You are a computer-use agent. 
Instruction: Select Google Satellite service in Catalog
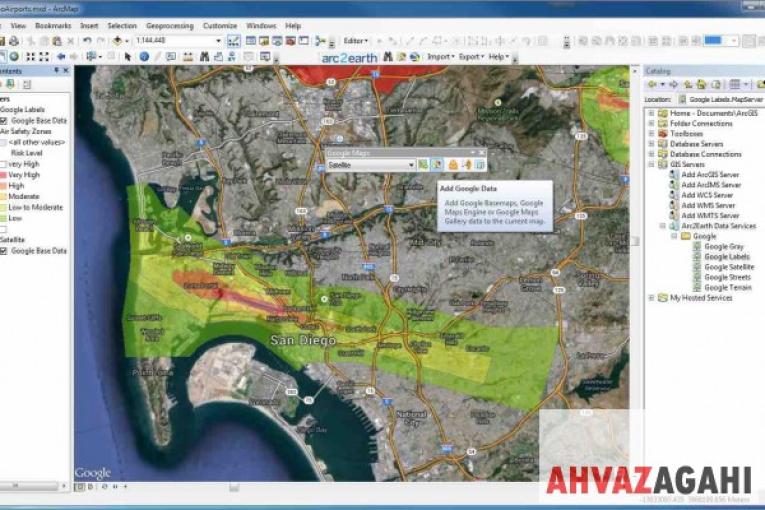(729, 267)
